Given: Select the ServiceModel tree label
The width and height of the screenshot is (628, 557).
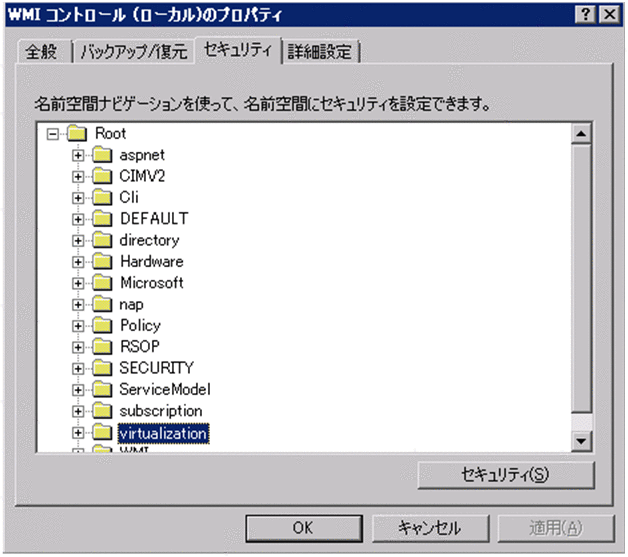Looking at the screenshot, I should click(x=165, y=390).
